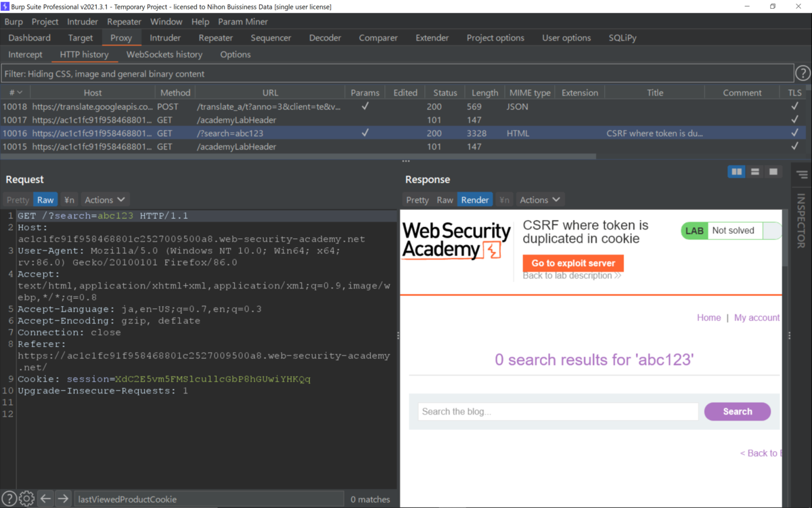This screenshot has width=812, height=508.
Task: Switch Request view to Pretty
Action: [x=18, y=200]
